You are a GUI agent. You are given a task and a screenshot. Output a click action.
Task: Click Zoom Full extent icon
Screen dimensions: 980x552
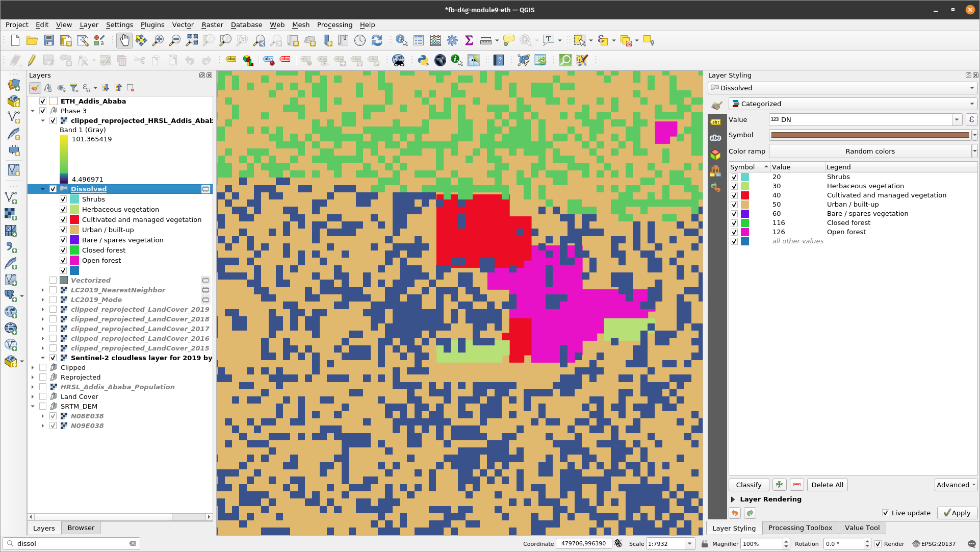click(x=192, y=40)
